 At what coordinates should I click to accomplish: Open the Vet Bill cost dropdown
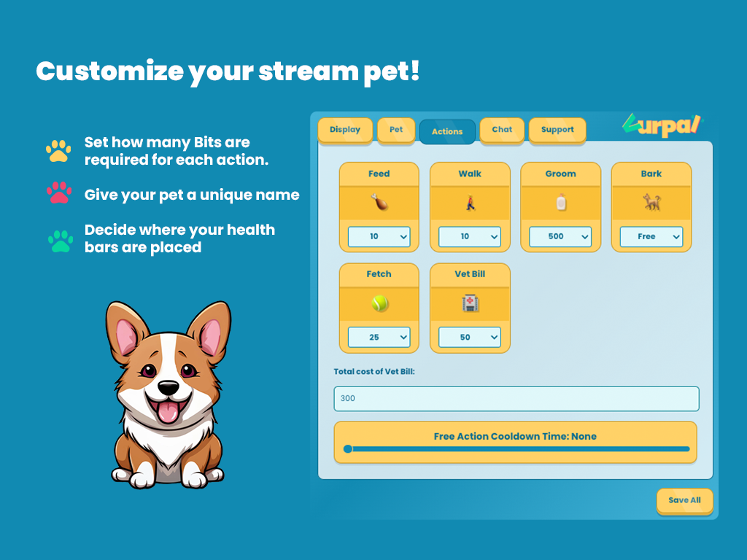click(x=470, y=338)
